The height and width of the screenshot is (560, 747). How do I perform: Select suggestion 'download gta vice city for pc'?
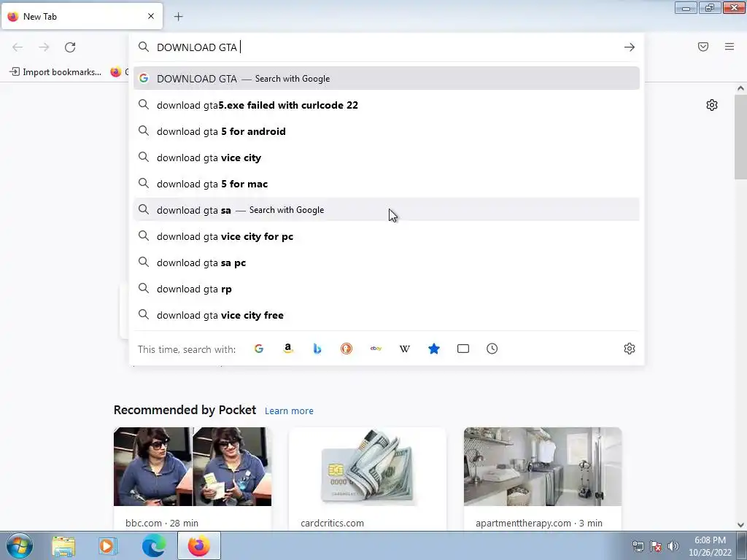pos(387,236)
